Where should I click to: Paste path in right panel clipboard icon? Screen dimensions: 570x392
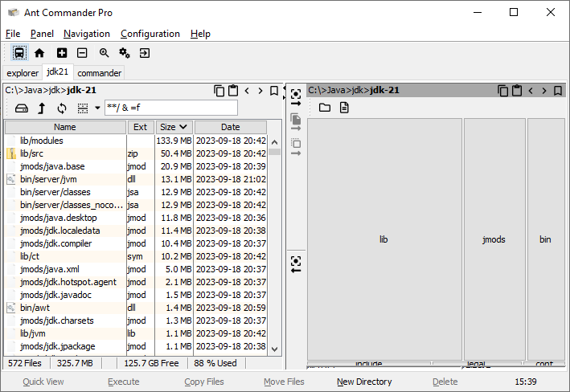[517, 91]
